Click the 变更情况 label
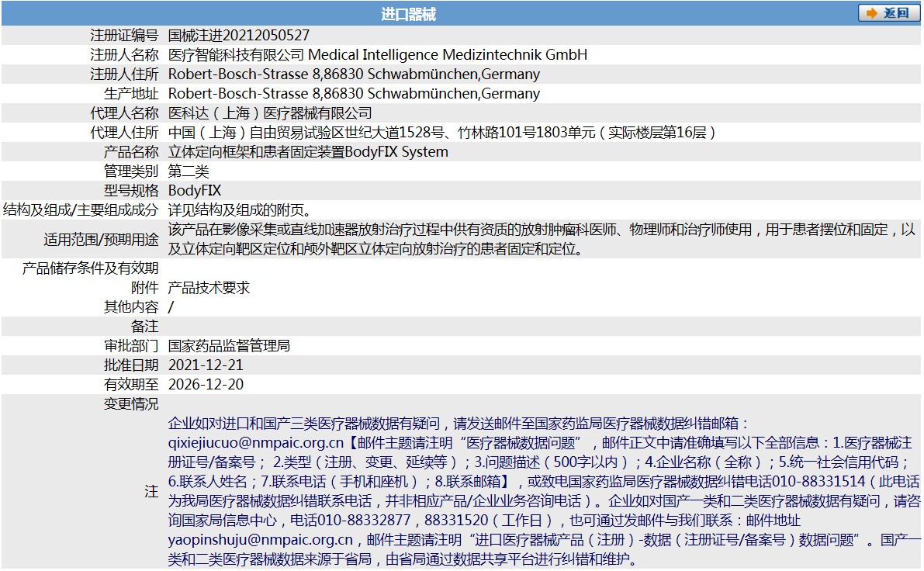Image resolution: width=924 pixels, height=571 pixels. click(x=131, y=405)
